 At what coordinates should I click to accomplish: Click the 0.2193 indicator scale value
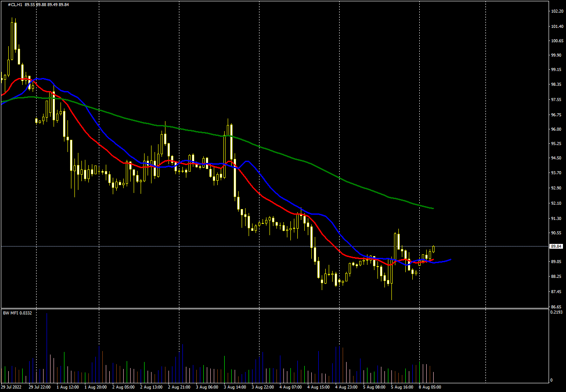[x=557, y=313]
